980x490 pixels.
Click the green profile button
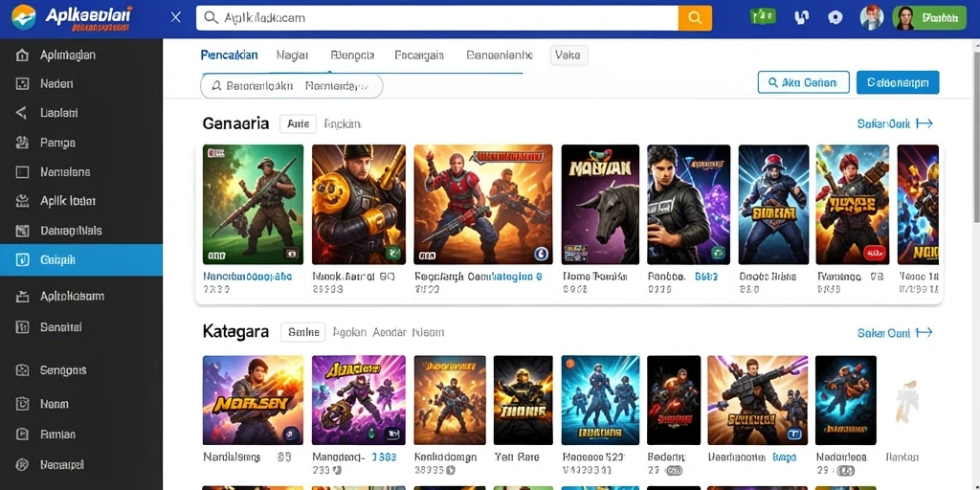point(929,17)
